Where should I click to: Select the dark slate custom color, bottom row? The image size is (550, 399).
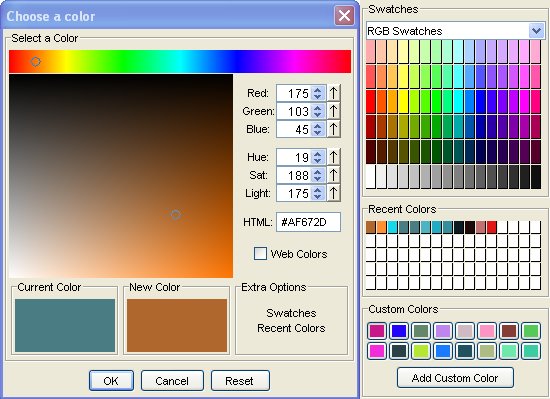[x=399, y=351]
